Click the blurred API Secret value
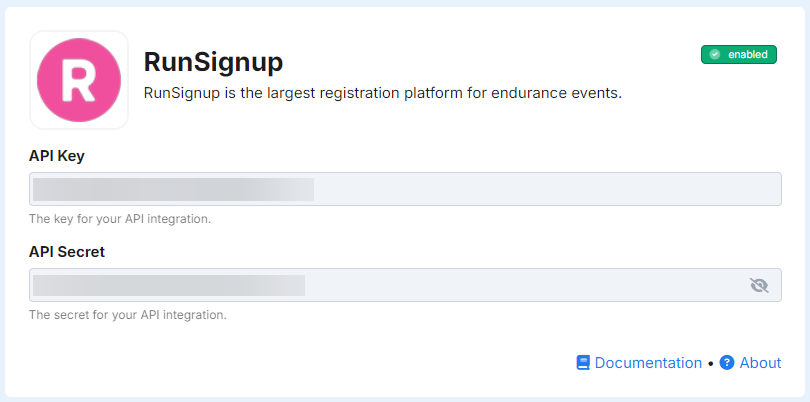 (168, 285)
